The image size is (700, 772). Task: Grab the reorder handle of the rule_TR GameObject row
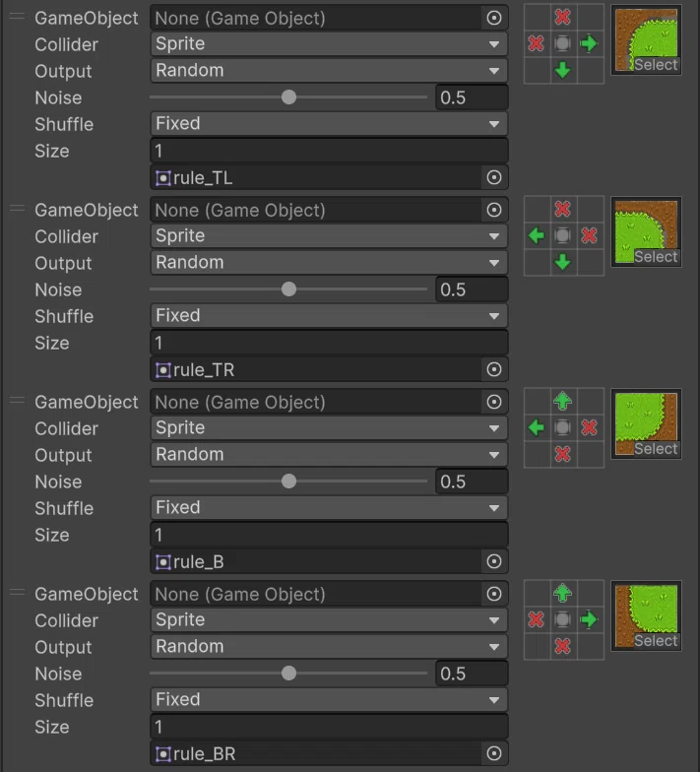[x=18, y=209]
